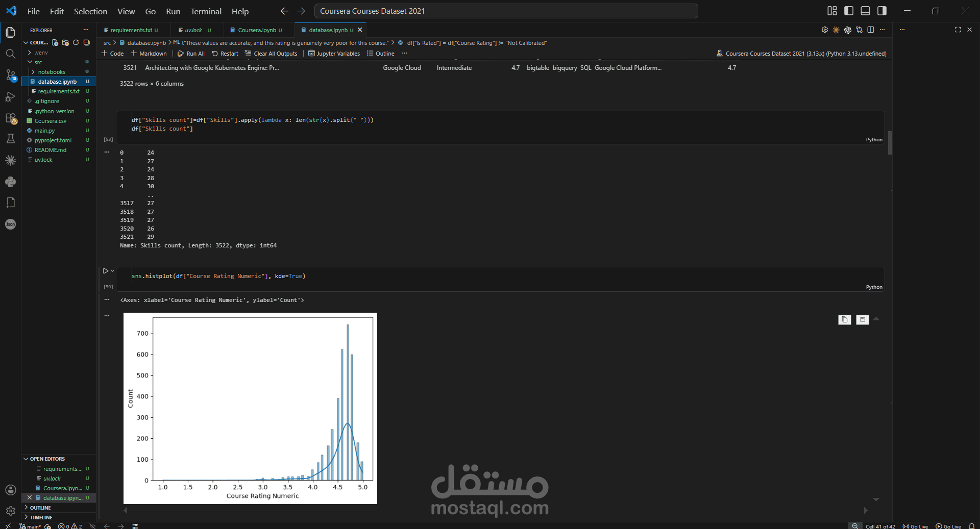Screen dimensions: 980x529
Task: Open Jupyter Variables panel
Action: [x=334, y=54]
